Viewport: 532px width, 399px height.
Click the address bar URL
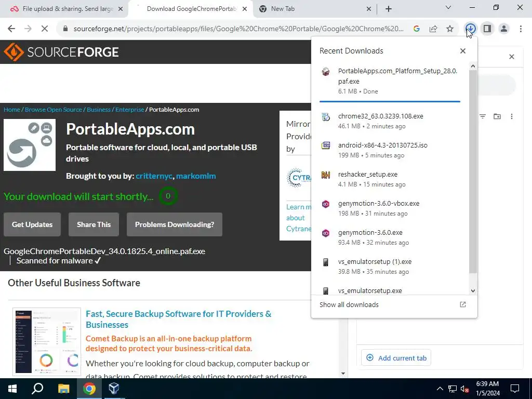pos(238,29)
